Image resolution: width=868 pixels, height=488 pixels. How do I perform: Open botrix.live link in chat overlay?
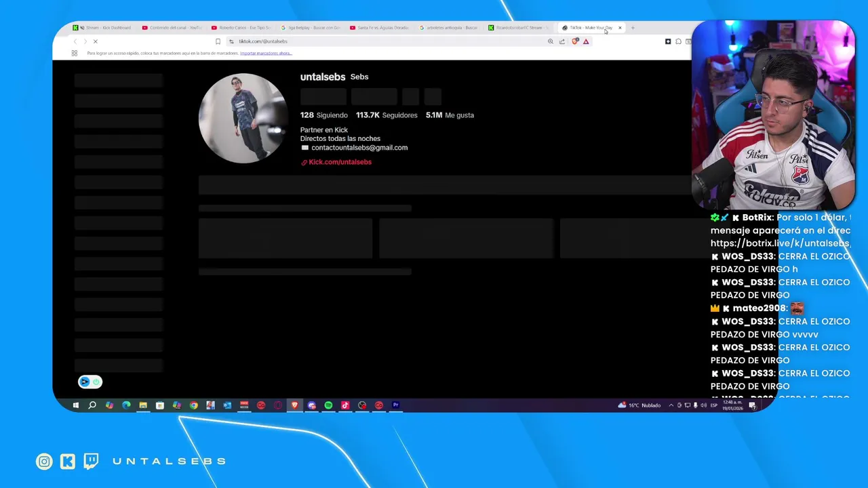780,243
